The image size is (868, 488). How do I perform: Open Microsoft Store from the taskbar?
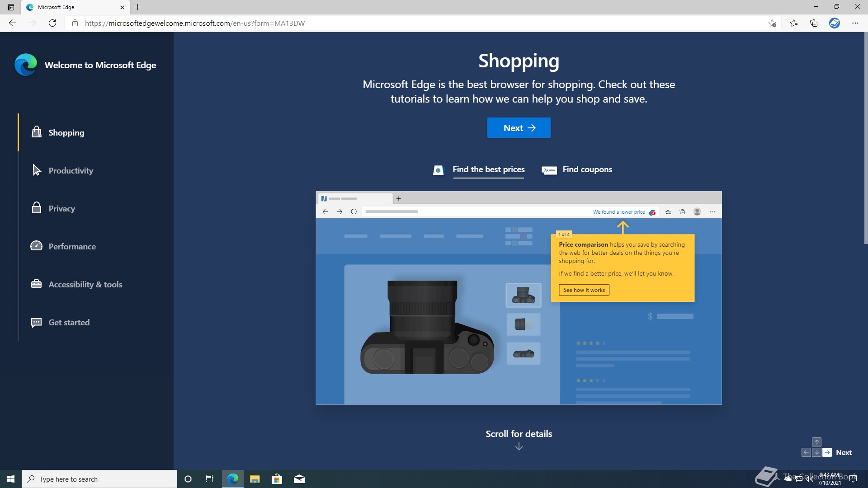pos(277,479)
